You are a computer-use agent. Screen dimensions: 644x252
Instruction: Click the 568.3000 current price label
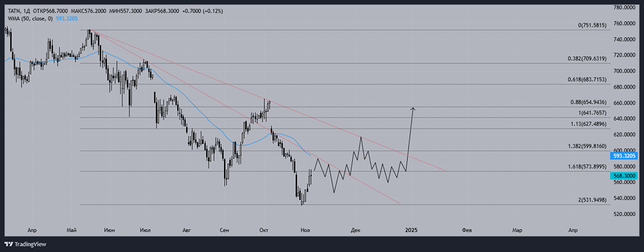click(624, 175)
